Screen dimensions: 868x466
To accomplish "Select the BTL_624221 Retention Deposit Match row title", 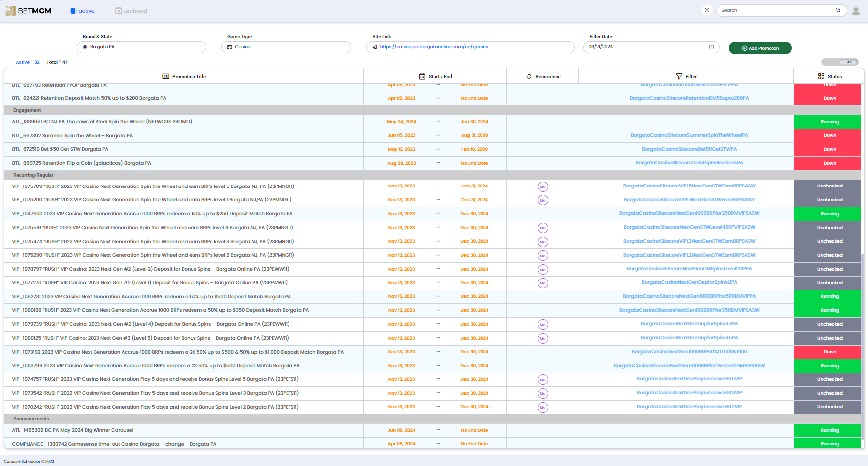I will [x=89, y=98].
